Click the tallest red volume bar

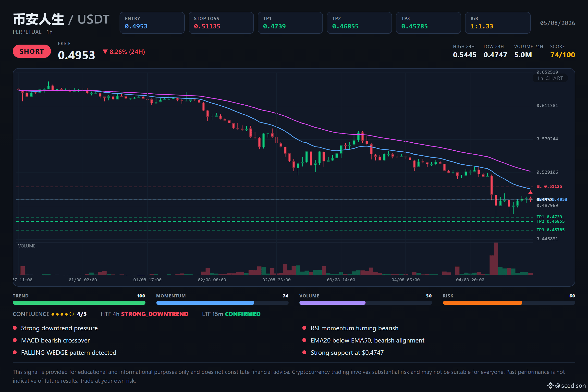(x=496, y=259)
